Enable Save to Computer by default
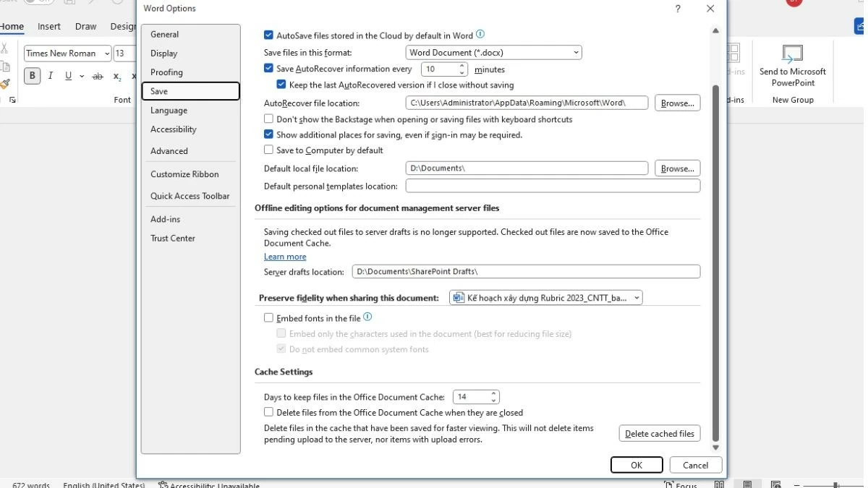Screen dimensions: 868x488 click(x=269, y=150)
